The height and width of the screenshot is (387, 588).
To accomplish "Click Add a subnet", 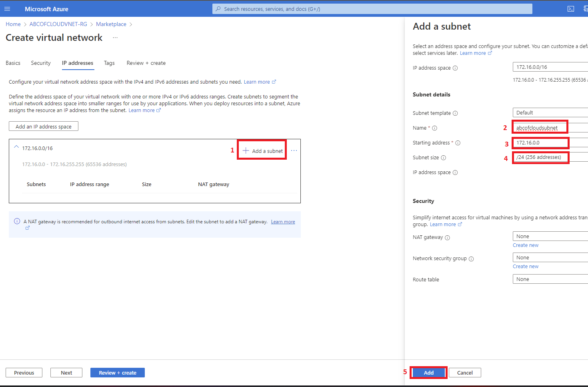I will pos(263,151).
